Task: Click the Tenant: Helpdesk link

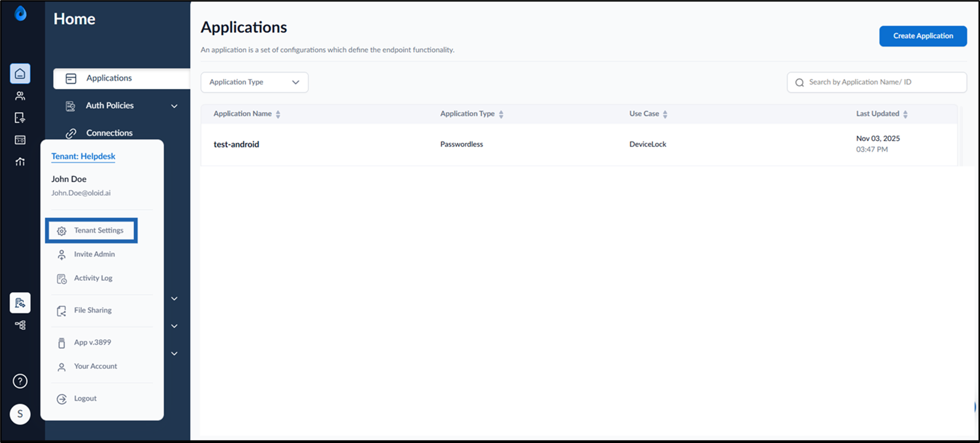Action: point(83,156)
